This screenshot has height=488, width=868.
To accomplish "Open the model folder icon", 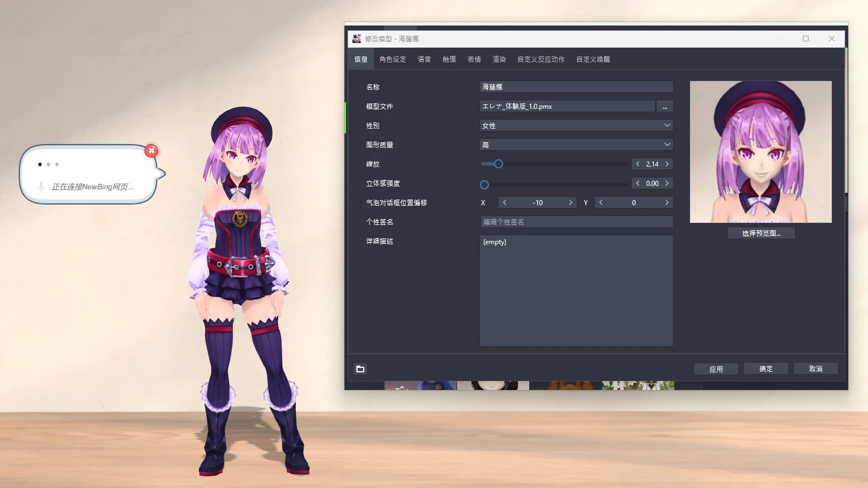I will pyautogui.click(x=360, y=369).
